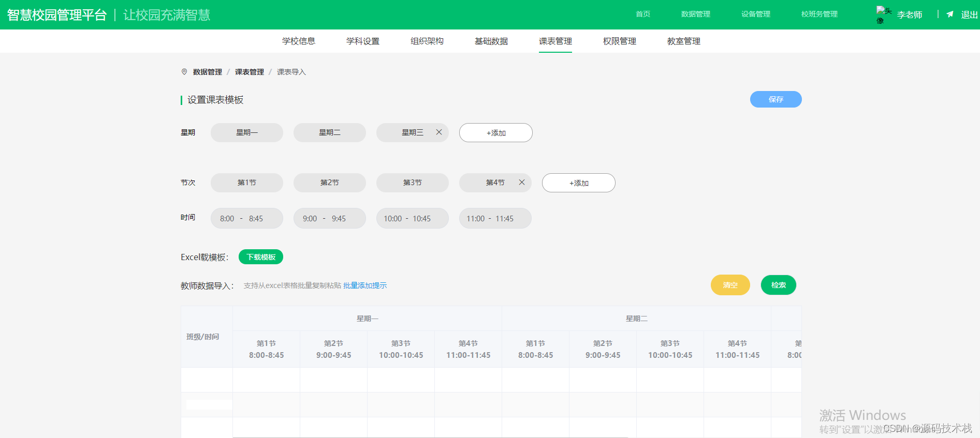
Task: Select the 星期一 pill
Action: tap(247, 132)
